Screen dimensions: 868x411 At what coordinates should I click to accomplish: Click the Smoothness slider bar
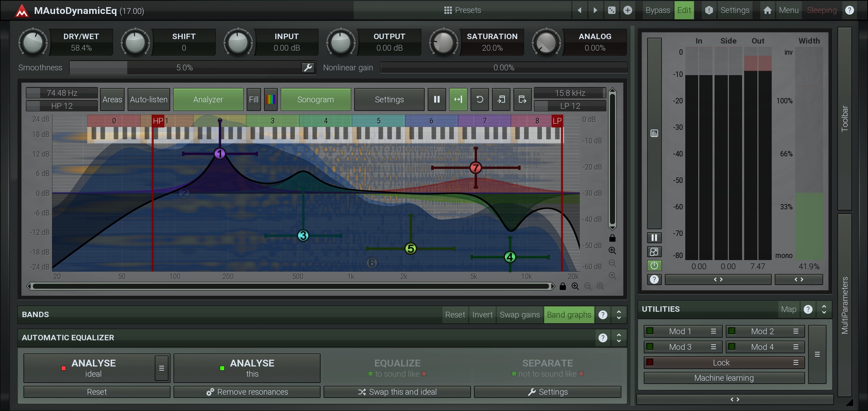[x=184, y=68]
